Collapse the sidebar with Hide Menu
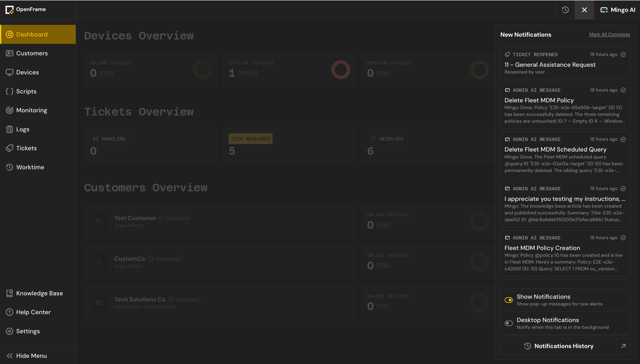The height and width of the screenshot is (364, 640). coord(38,355)
